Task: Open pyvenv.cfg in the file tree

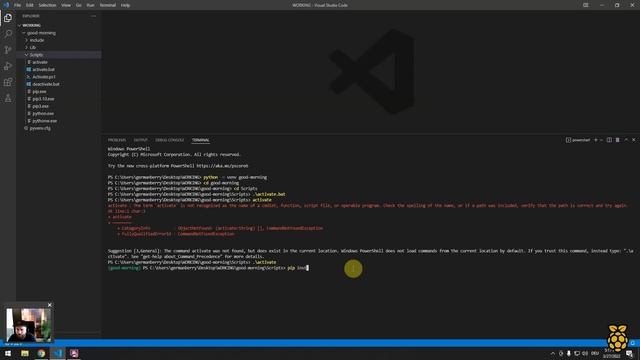Action: (x=59, y=128)
